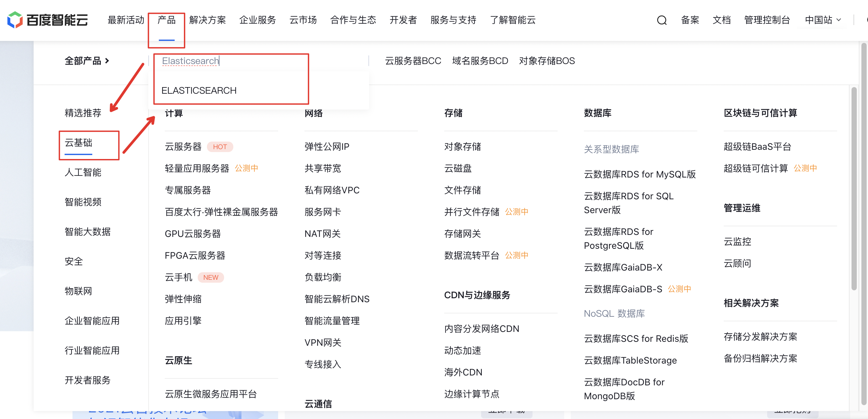Open 存储分发解决方案
868x419 pixels.
coord(761,336)
